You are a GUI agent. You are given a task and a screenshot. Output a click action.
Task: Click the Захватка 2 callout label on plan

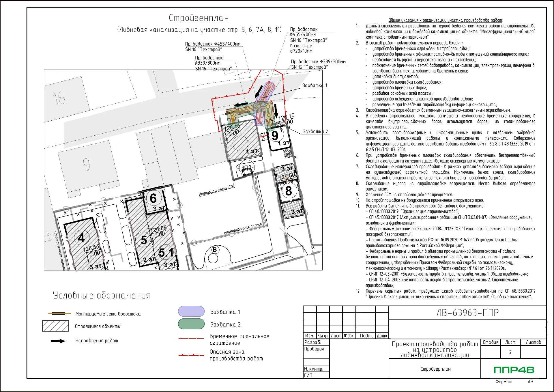[315, 132]
